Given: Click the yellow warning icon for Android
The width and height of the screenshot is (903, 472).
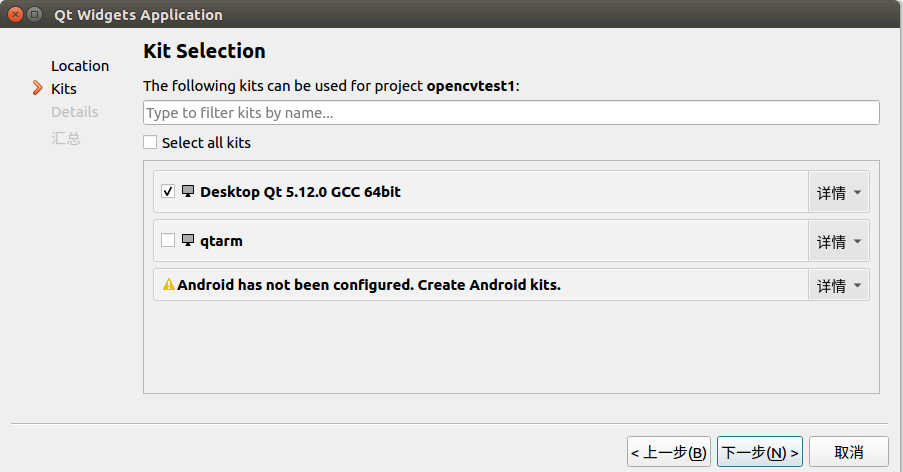Looking at the screenshot, I should coord(169,284).
